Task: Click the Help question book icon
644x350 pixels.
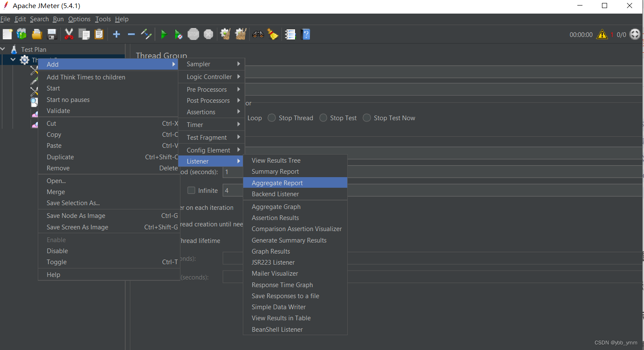Action: click(306, 34)
